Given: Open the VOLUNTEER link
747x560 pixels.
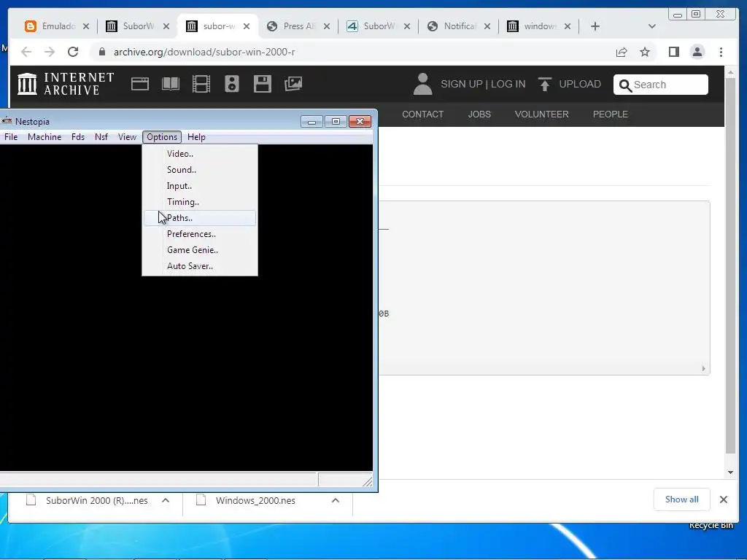Looking at the screenshot, I should click(542, 114).
